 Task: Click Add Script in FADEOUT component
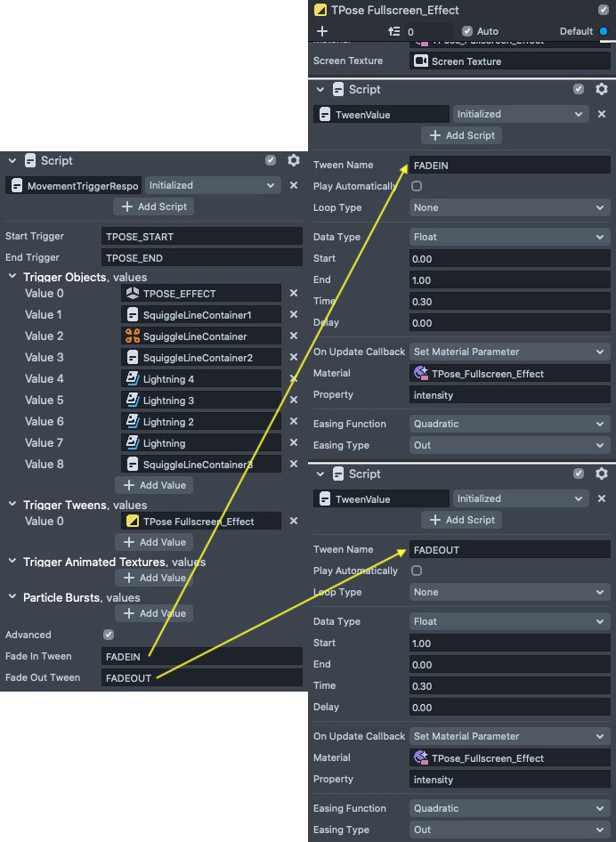click(x=461, y=520)
